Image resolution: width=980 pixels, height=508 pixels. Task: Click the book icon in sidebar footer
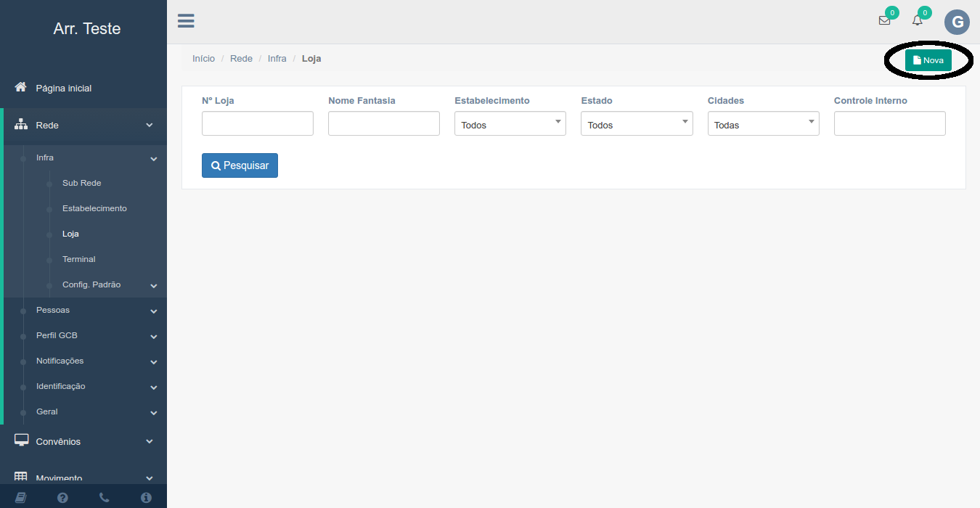20,497
